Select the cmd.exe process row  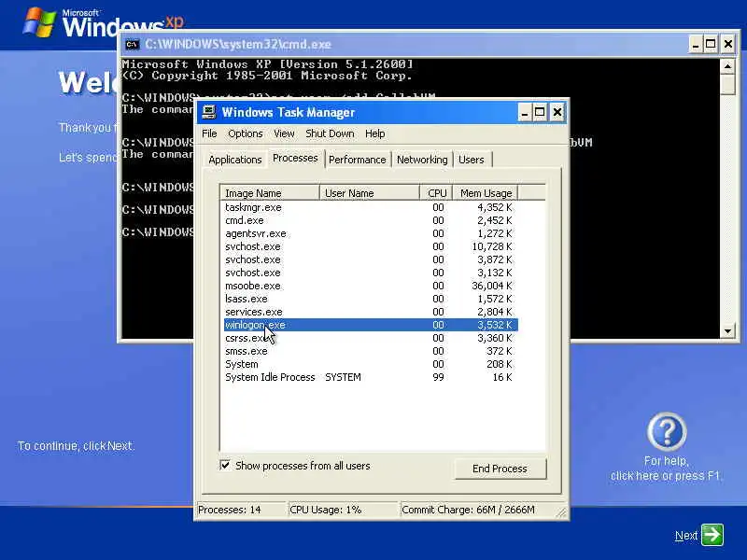tap(371, 220)
